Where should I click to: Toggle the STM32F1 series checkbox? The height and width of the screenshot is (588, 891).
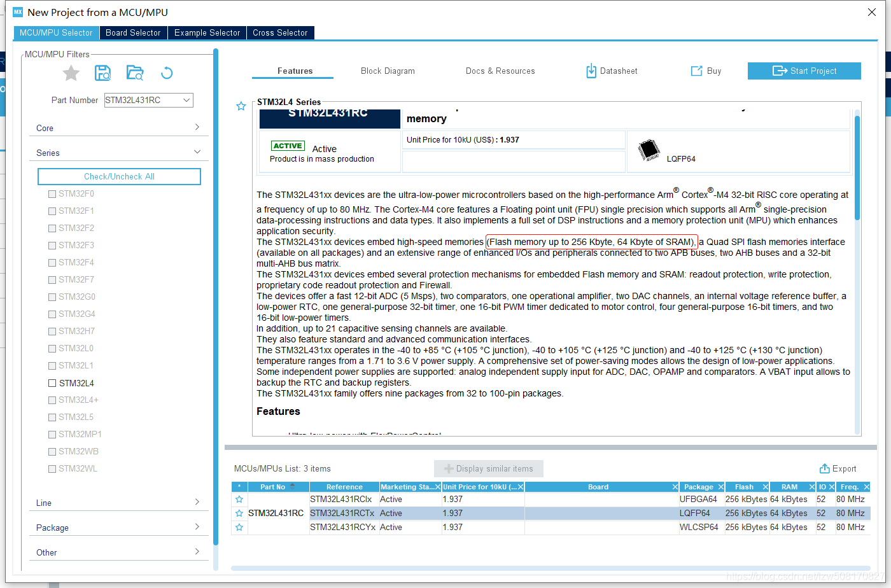pyautogui.click(x=52, y=211)
